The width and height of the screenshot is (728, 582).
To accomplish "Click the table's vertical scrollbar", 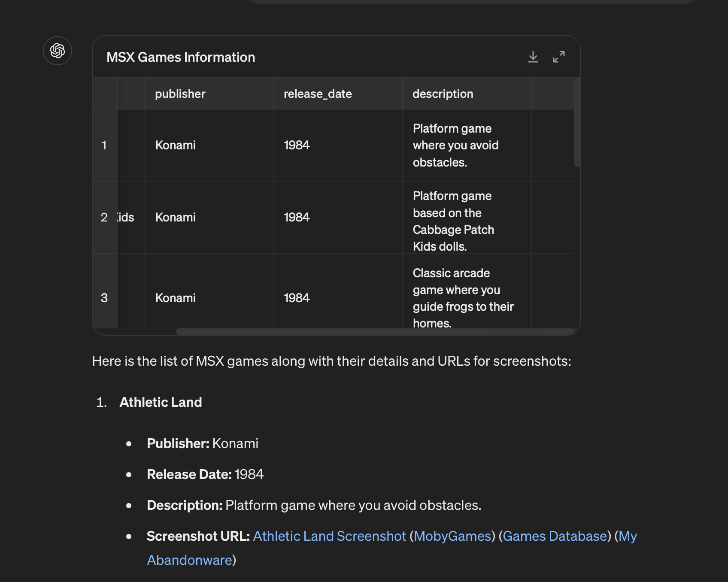I will [577, 122].
